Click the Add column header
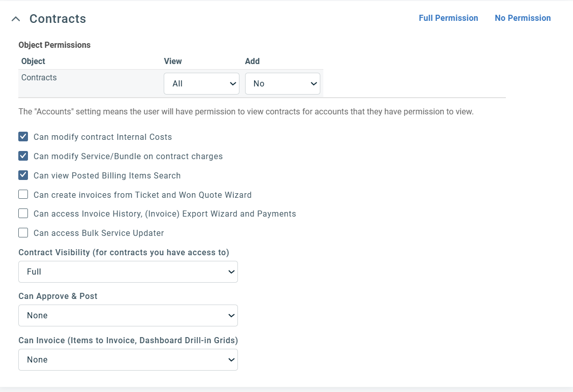The width and height of the screenshot is (573, 392). 252,61
